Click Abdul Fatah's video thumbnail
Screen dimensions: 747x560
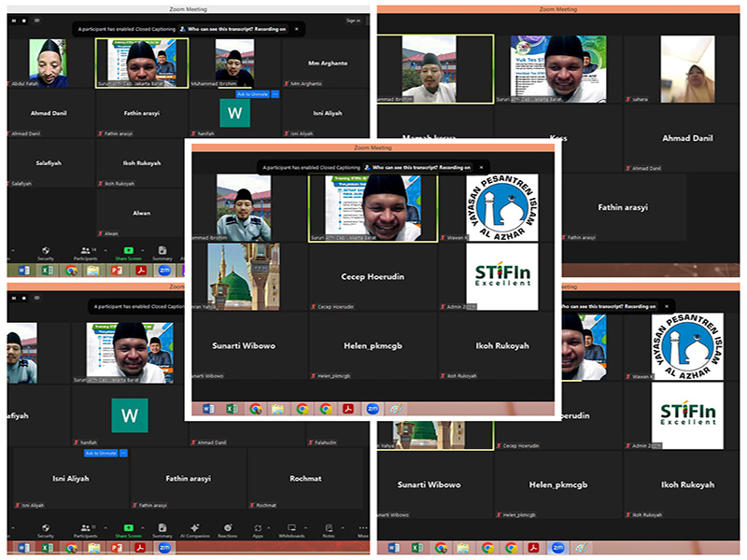[x=47, y=62]
